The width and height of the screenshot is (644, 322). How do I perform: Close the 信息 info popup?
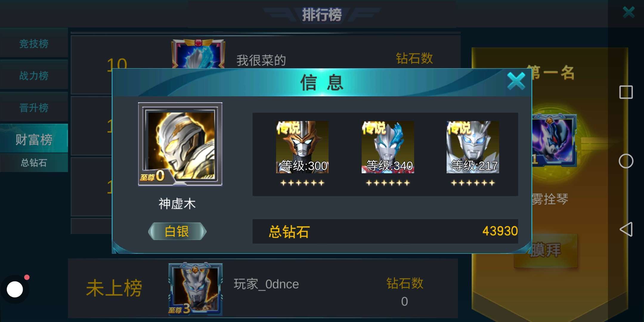pos(516,81)
